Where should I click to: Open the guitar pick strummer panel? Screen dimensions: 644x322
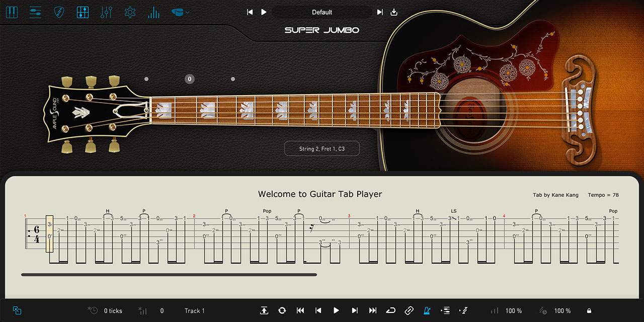[59, 12]
